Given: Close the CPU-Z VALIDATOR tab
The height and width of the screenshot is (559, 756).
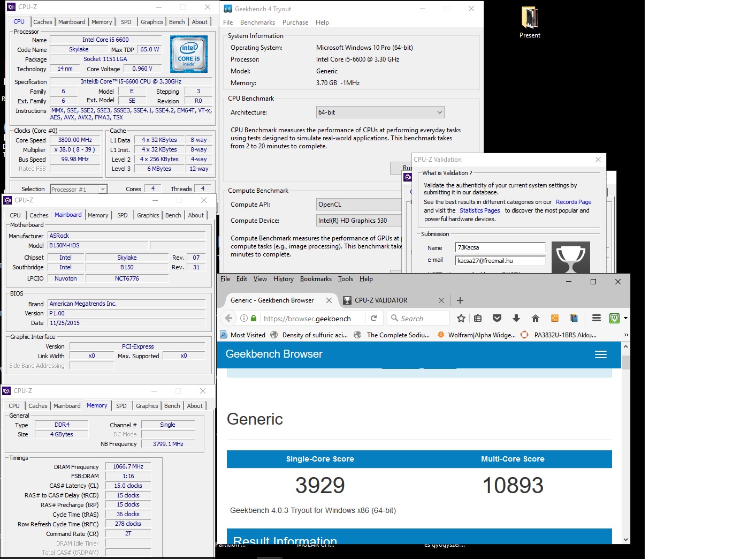Looking at the screenshot, I should (x=441, y=300).
